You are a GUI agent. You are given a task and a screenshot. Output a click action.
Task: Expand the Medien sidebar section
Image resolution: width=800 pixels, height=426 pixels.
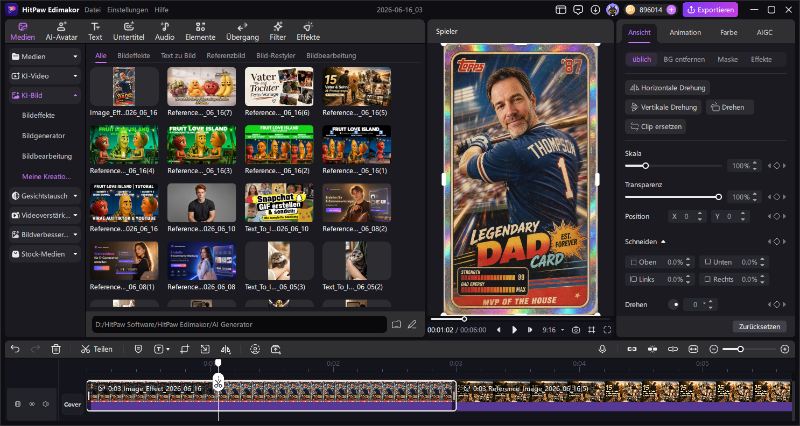coord(45,57)
